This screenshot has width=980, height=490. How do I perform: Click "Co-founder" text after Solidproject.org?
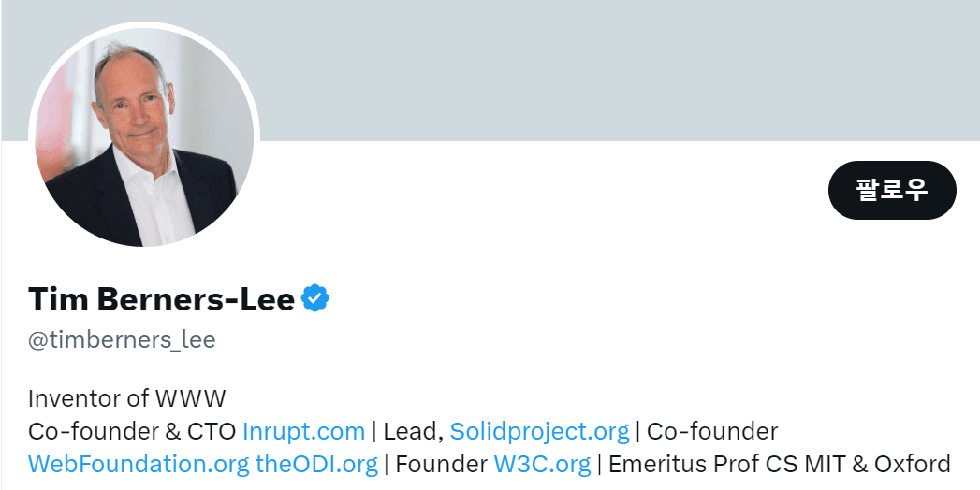[x=712, y=431]
